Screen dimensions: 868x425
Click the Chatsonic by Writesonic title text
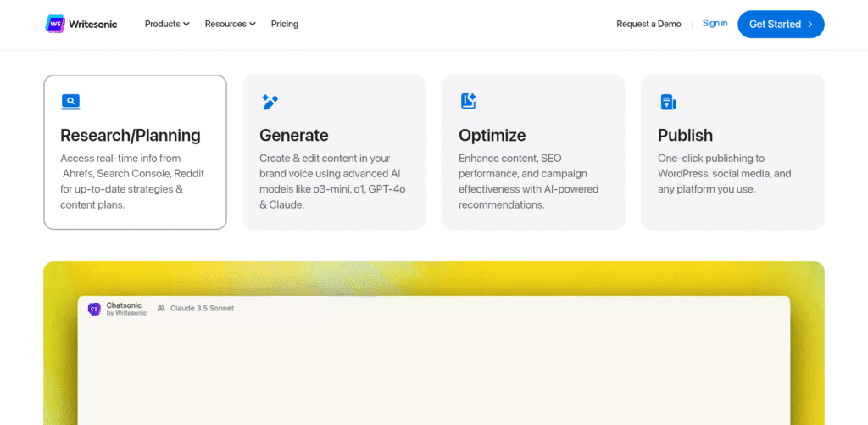[125, 309]
